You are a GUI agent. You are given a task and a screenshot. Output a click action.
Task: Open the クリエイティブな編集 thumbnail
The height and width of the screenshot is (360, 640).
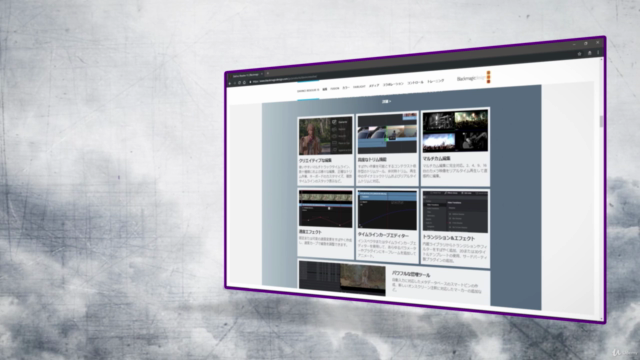(x=325, y=136)
